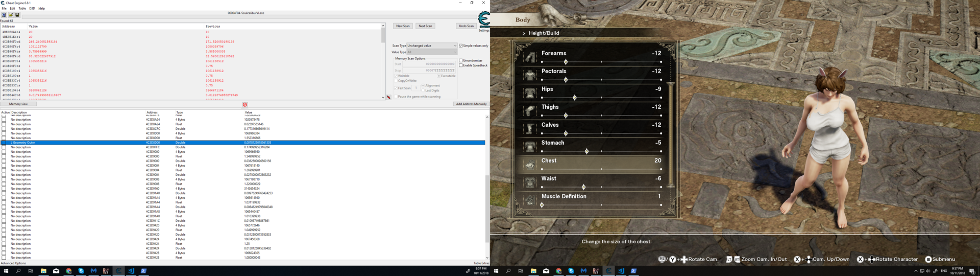Open the D3D menu

pyautogui.click(x=32, y=9)
